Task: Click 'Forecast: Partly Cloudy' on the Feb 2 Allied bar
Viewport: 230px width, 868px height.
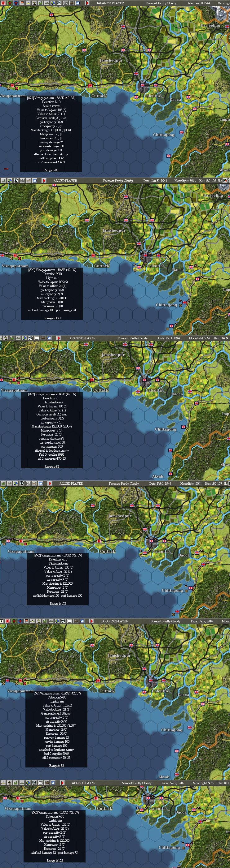Action: (136, 783)
